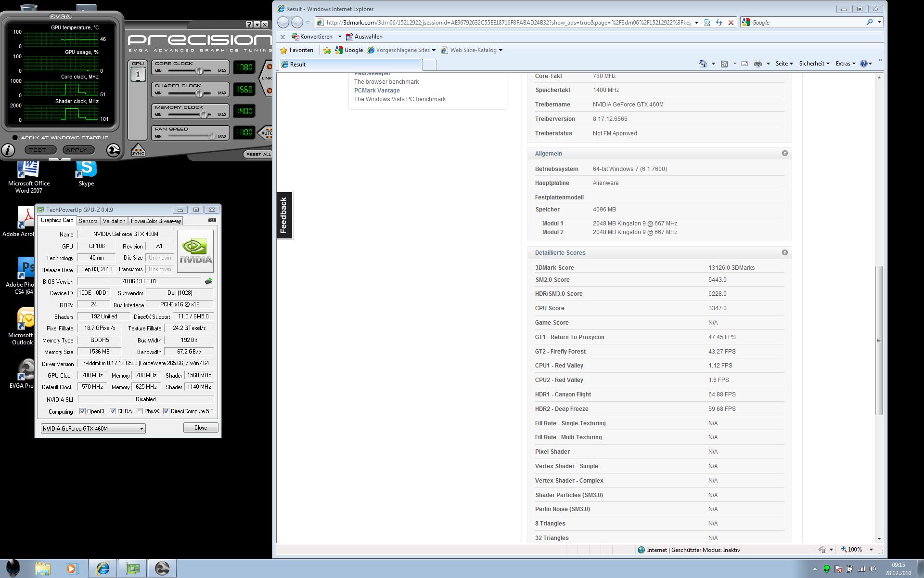Open Skype desktop shortcut
The image size is (924, 578).
pyautogui.click(x=87, y=173)
